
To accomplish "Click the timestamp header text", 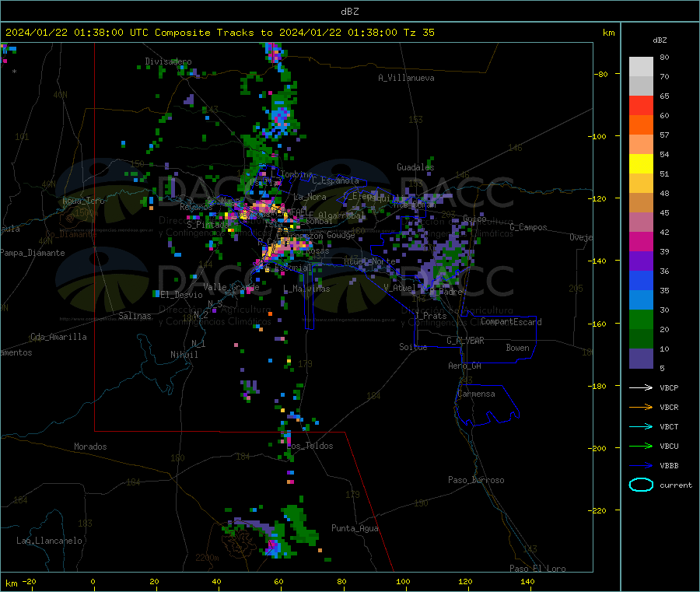I will (x=219, y=33).
